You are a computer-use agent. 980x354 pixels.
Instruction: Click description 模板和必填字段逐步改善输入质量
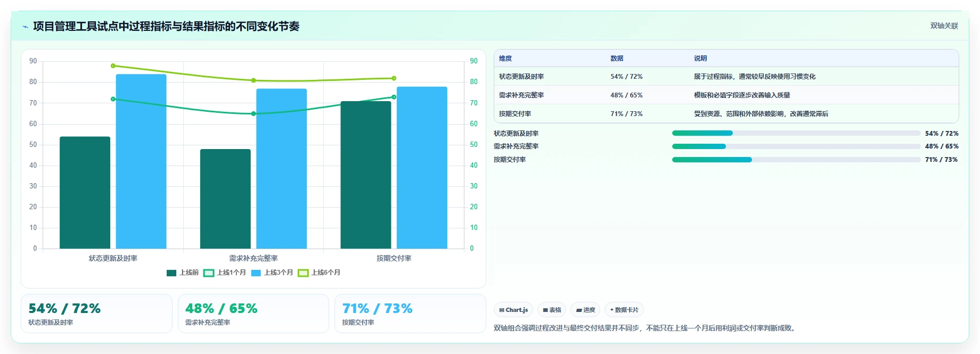[x=742, y=95]
